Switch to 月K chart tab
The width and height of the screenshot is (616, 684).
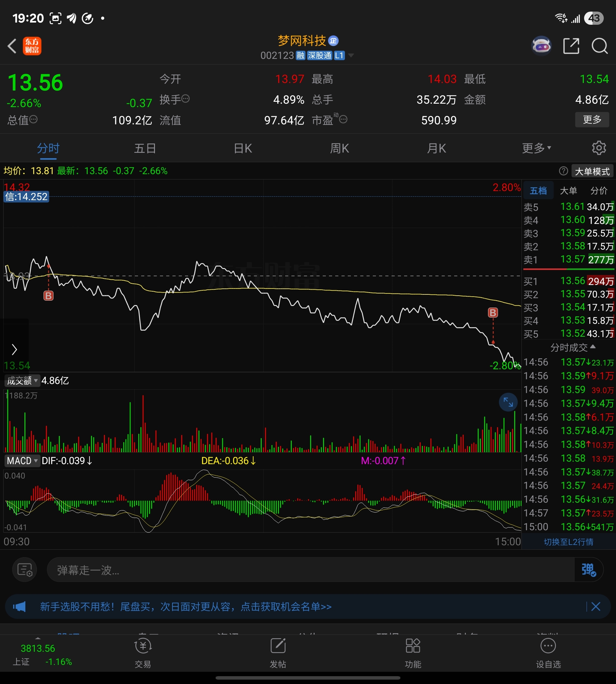coord(437,148)
